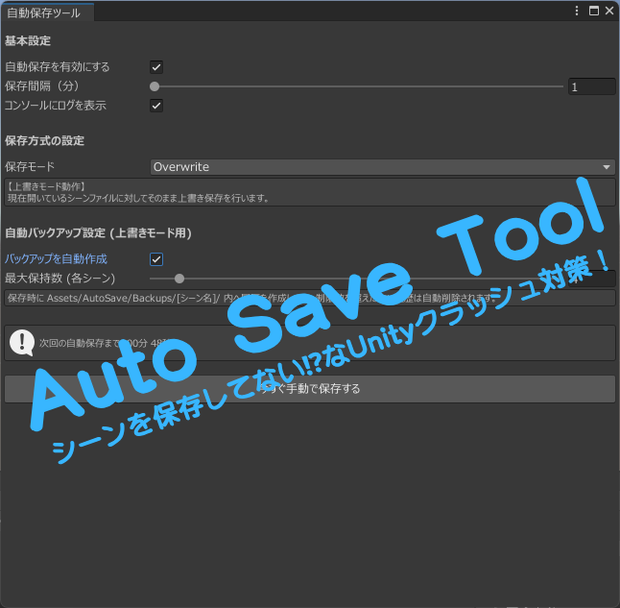The width and height of the screenshot is (620, 608).
Task: Click the 上書きモード動作 description box
Action: pos(310,192)
